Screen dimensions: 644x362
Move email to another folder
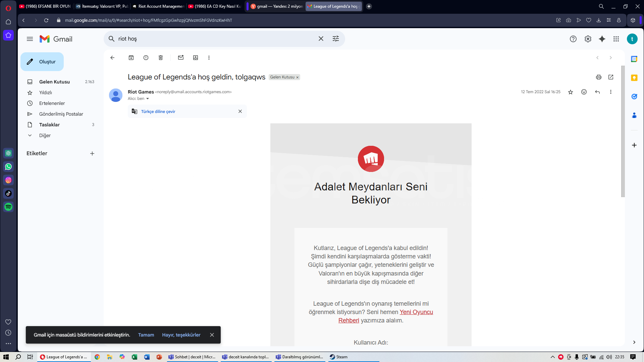click(x=196, y=58)
